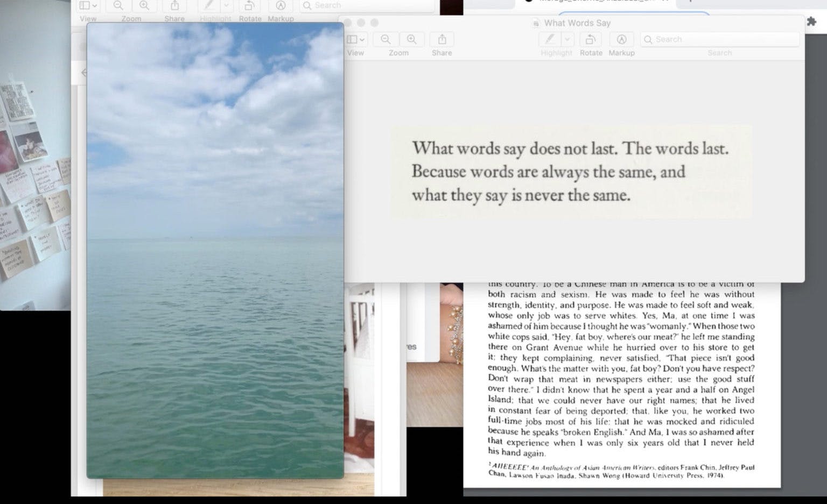Zoom out in the What Words Say window
The width and height of the screenshot is (827, 504).
pyautogui.click(x=386, y=39)
